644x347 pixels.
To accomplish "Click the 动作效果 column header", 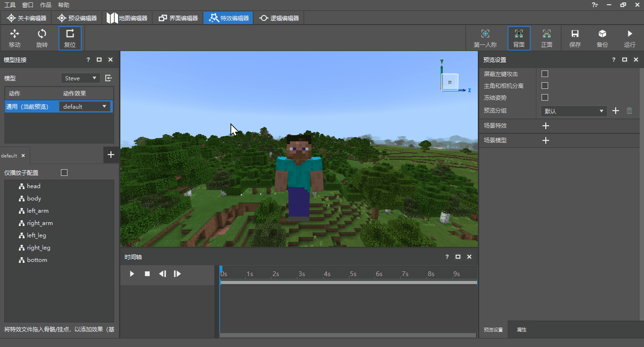I will point(75,94).
